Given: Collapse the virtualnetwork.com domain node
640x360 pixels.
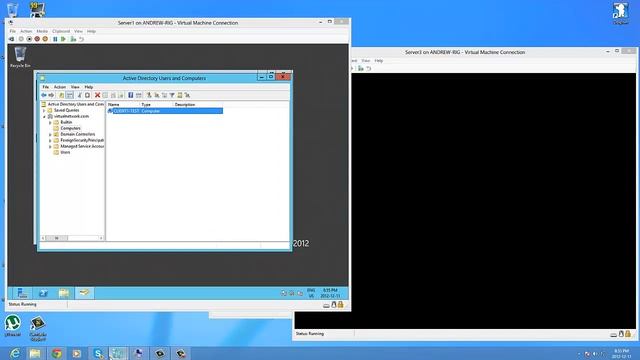Looking at the screenshot, I should point(44,117).
